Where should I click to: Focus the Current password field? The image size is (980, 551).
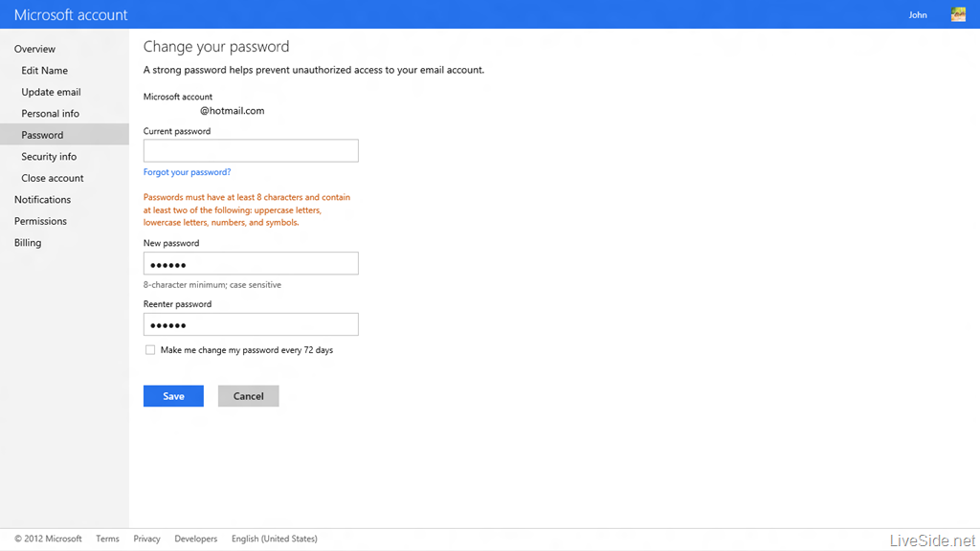pos(251,150)
